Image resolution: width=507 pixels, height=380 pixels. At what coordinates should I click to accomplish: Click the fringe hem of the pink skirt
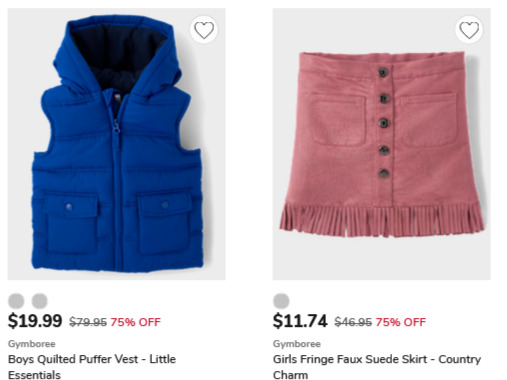point(382,220)
